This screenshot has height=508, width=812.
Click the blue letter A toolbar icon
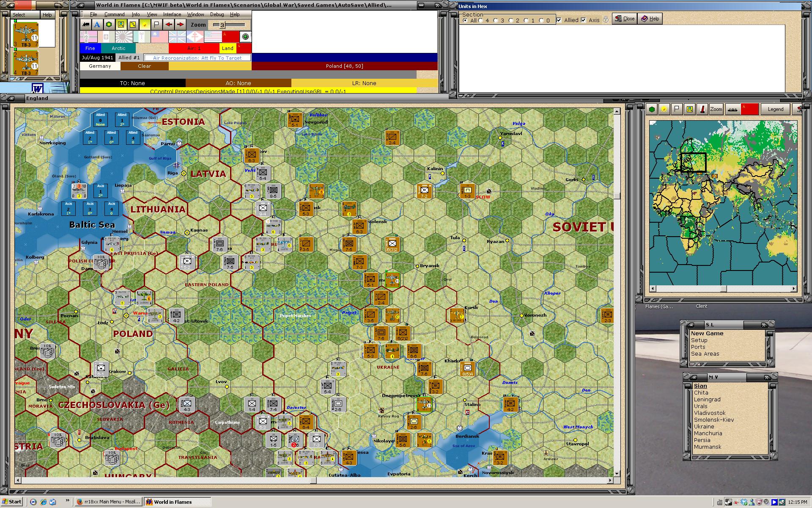pyautogui.click(x=97, y=25)
